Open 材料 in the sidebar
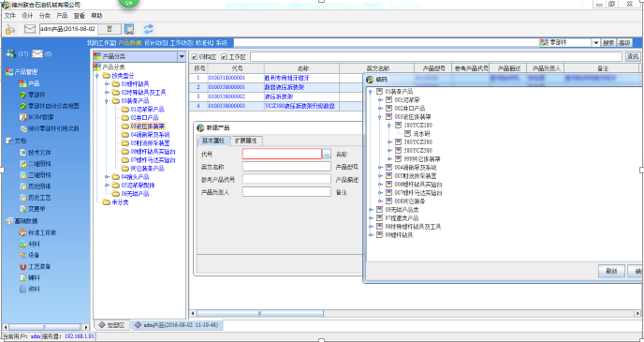This screenshot has width=644, height=342. tap(34, 244)
